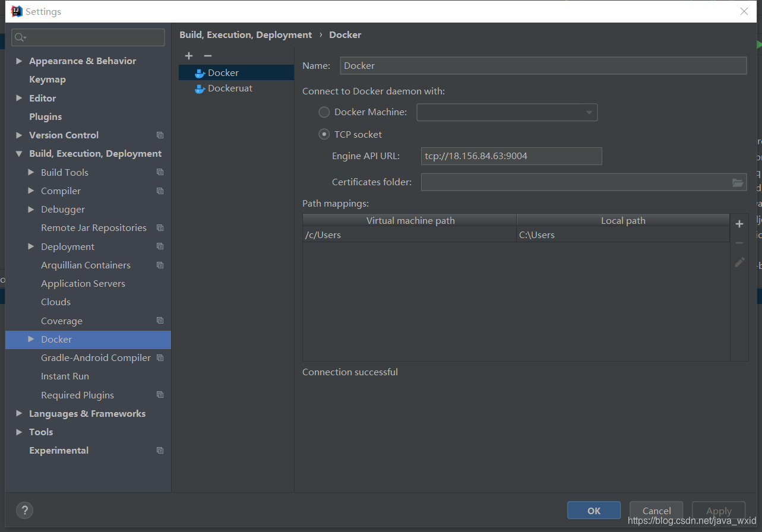This screenshot has height=532, width=762.
Task: Click project-level icon beside Remote Jar Repositories
Action: tap(160, 228)
